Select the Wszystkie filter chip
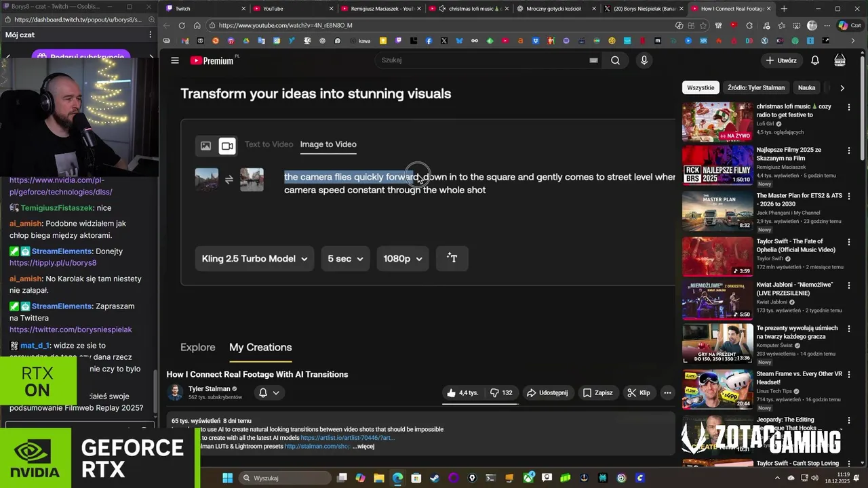The height and width of the screenshot is (488, 868). tap(701, 87)
